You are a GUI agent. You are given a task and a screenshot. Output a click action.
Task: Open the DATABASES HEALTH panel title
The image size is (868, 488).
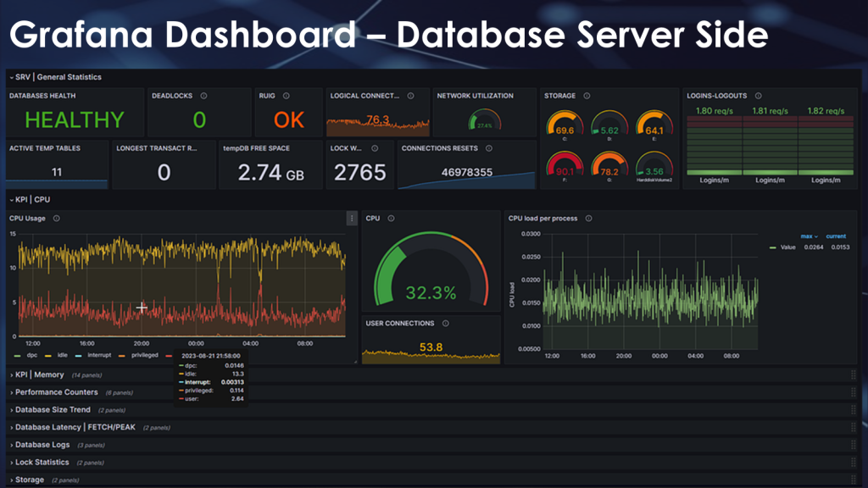point(42,96)
